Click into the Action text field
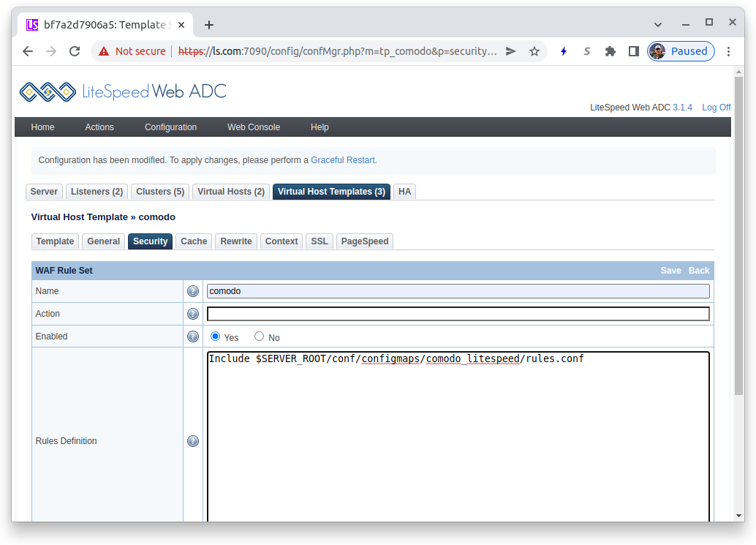 pos(458,314)
